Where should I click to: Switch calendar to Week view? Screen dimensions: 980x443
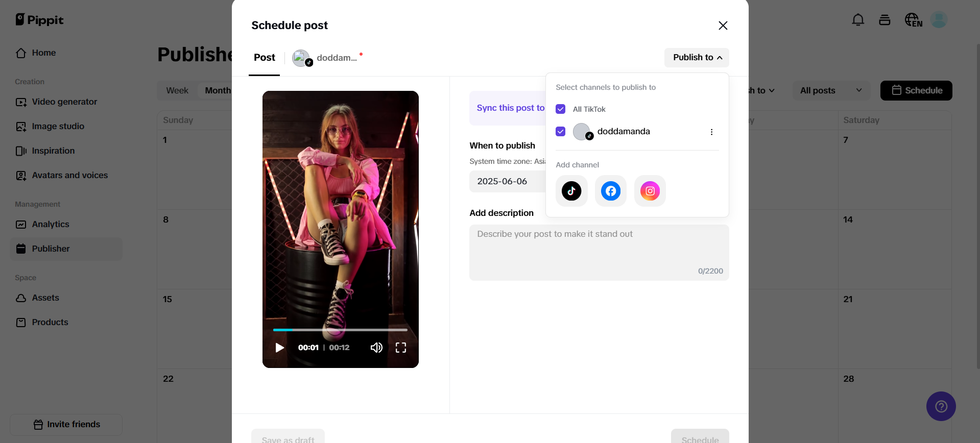[x=177, y=90]
